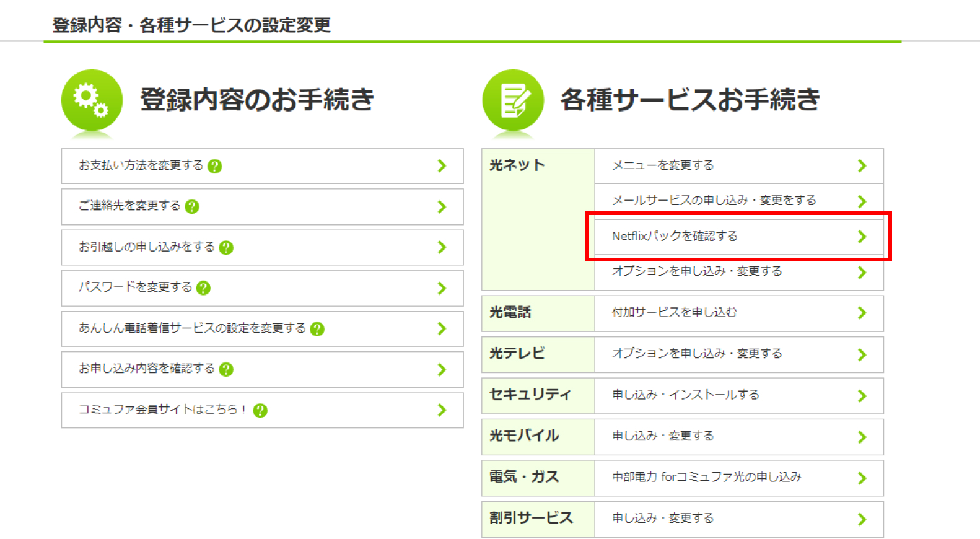Viewport: 980px width, 539px height.
Task: Click chevron on セキュリティ 申し込み・インストール row
Action: point(862,395)
